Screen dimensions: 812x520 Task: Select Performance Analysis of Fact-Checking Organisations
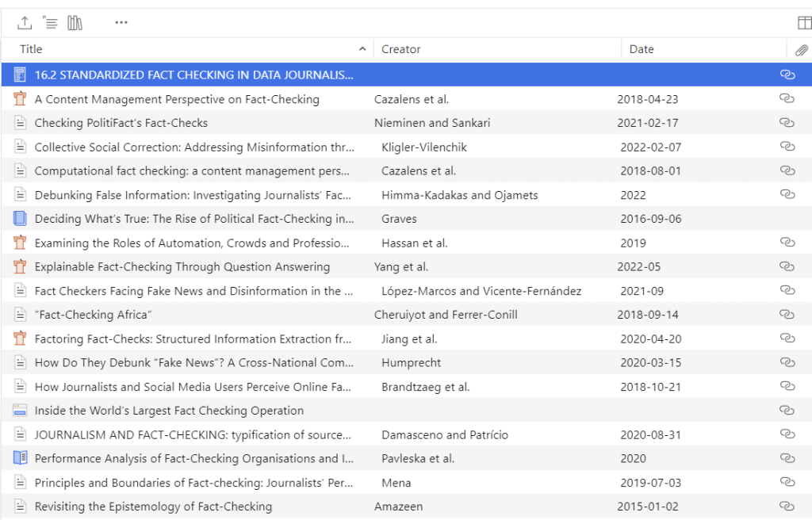(x=194, y=458)
